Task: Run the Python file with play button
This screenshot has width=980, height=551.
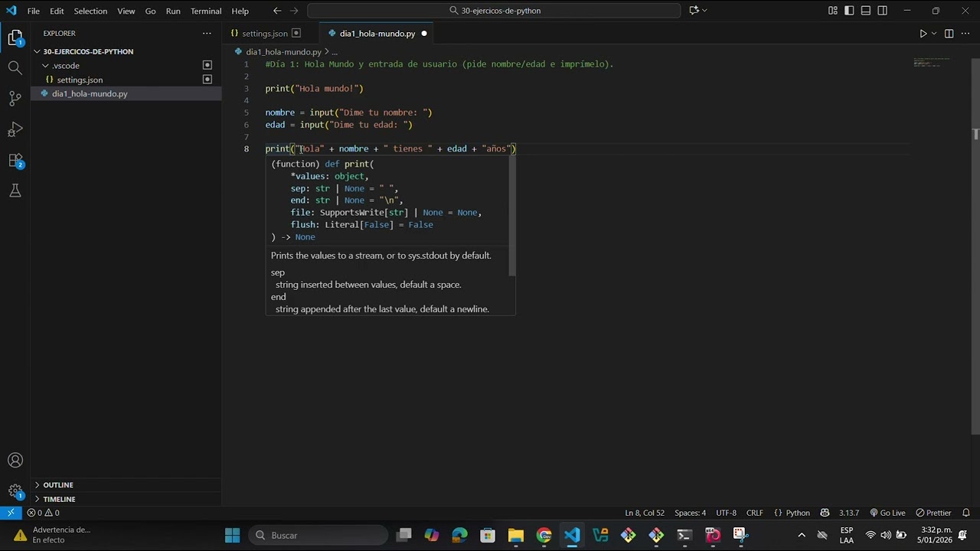Action: pos(923,34)
